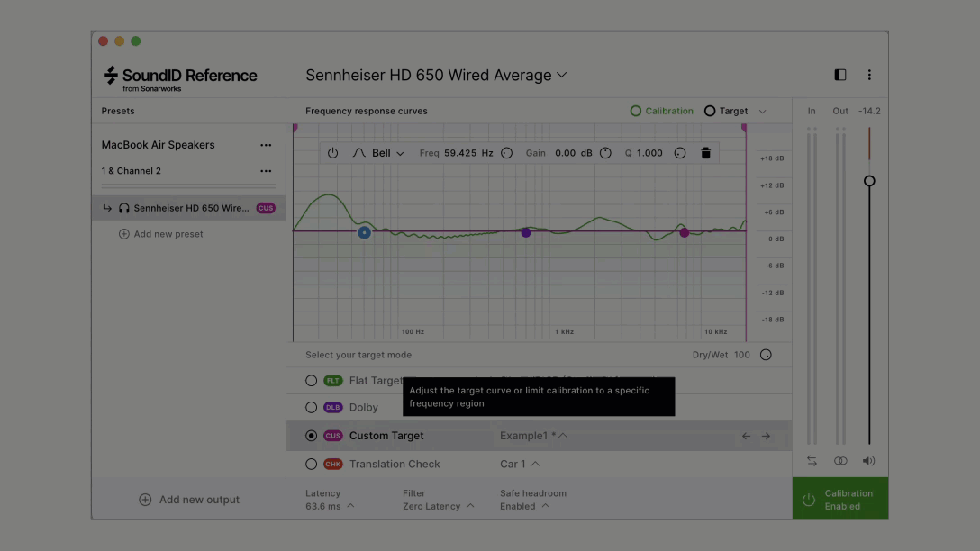Select the Flat Target radio button
Screen dimensions: 980x551
coord(312,381)
